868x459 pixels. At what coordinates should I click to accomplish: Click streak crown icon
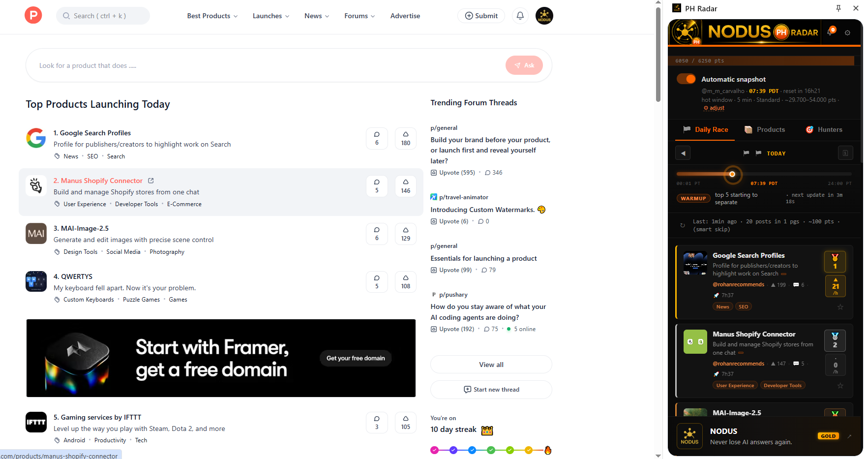click(x=487, y=430)
